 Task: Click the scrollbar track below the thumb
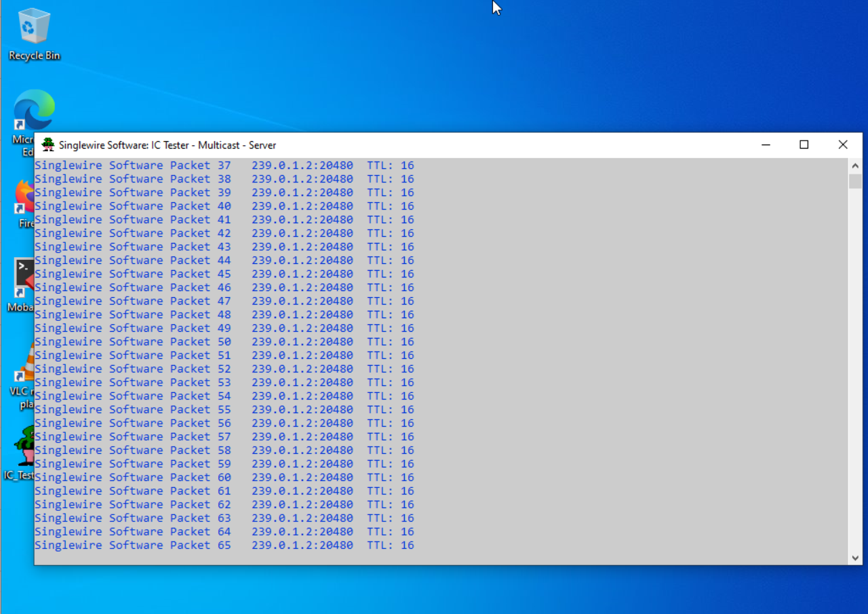coord(855,373)
